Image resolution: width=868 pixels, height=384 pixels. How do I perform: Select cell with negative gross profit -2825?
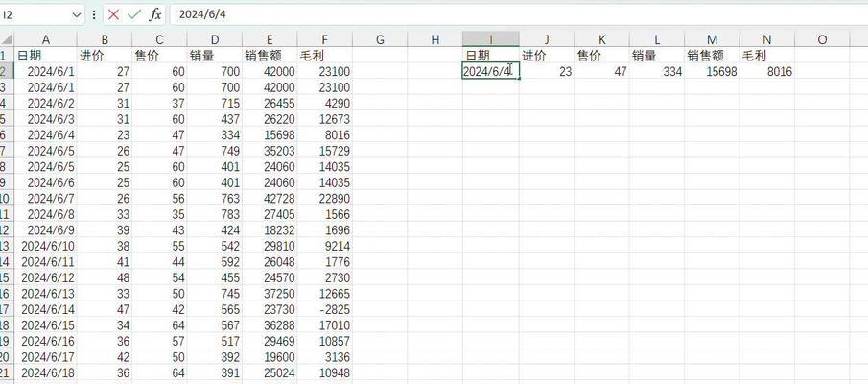[324, 309]
